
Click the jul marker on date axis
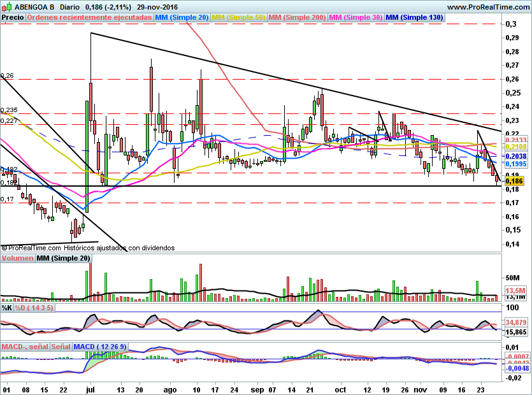point(90,389)
